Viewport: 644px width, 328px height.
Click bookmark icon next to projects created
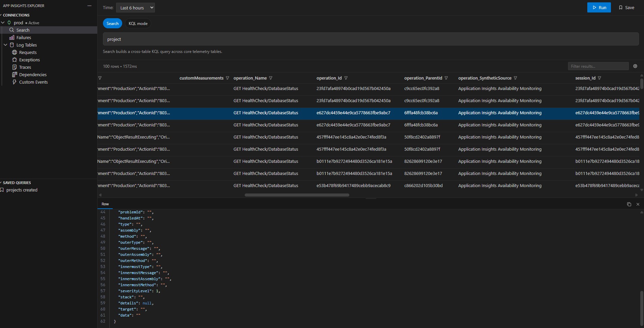tap(2, 190)
